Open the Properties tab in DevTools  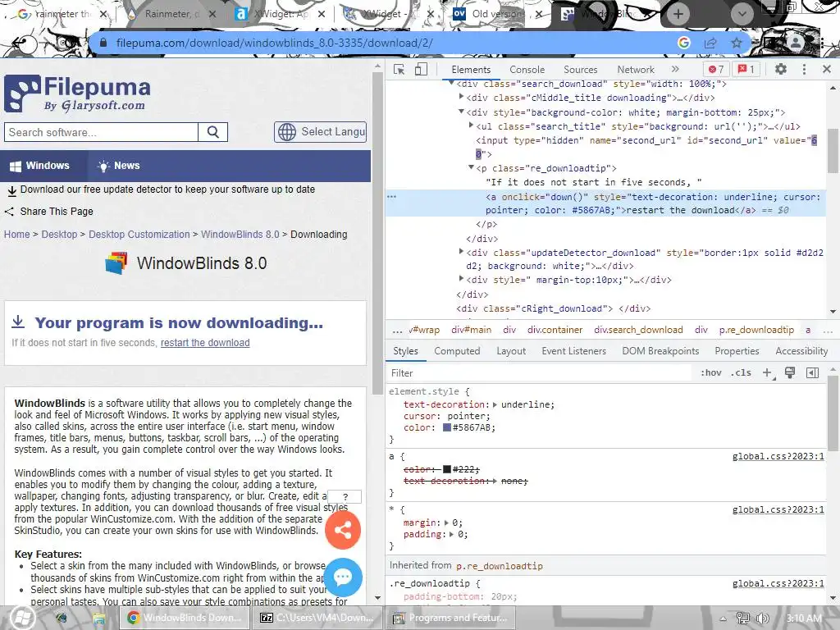click(x=737, y=351)
